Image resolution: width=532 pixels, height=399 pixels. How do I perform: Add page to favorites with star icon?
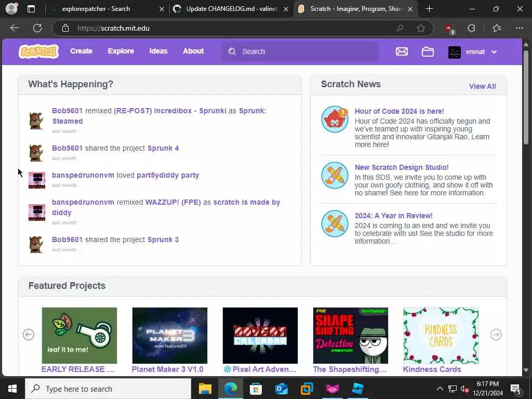[x=421, y=28]
